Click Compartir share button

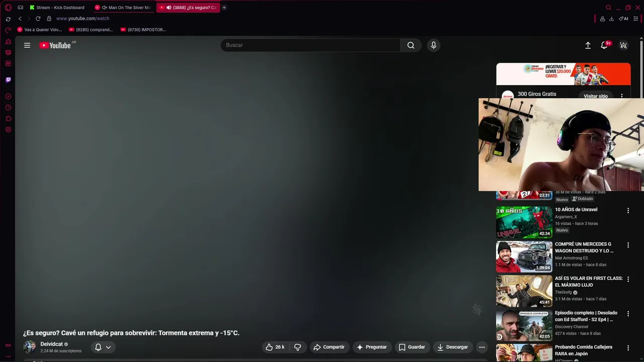[x=329, y=347]
